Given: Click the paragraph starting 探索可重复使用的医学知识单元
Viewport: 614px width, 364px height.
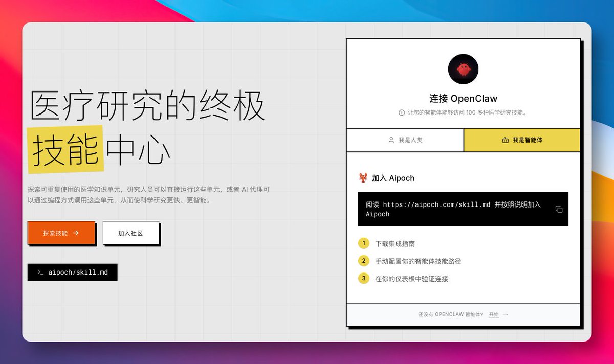Looking at the screenshot, I should tap(148, 195).
